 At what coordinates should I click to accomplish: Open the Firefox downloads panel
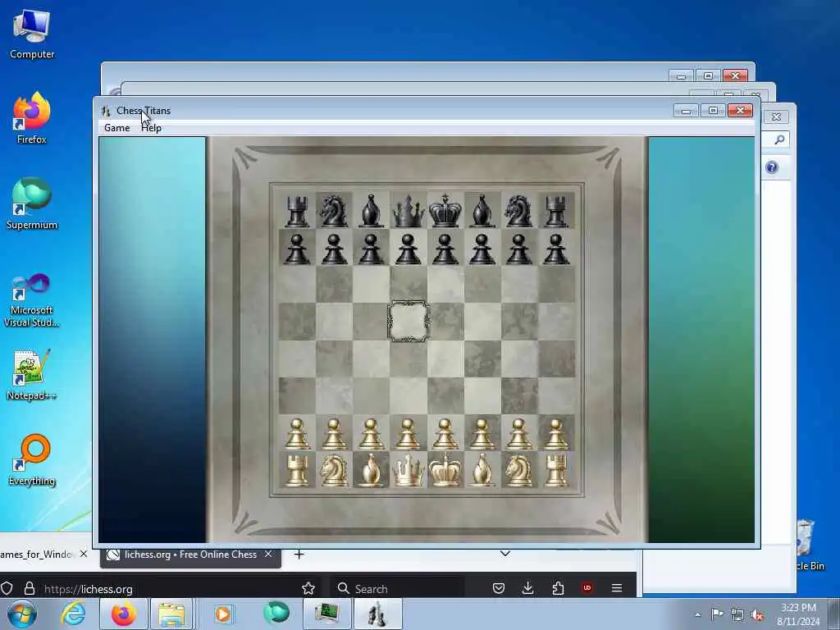[x=527, y=588]
